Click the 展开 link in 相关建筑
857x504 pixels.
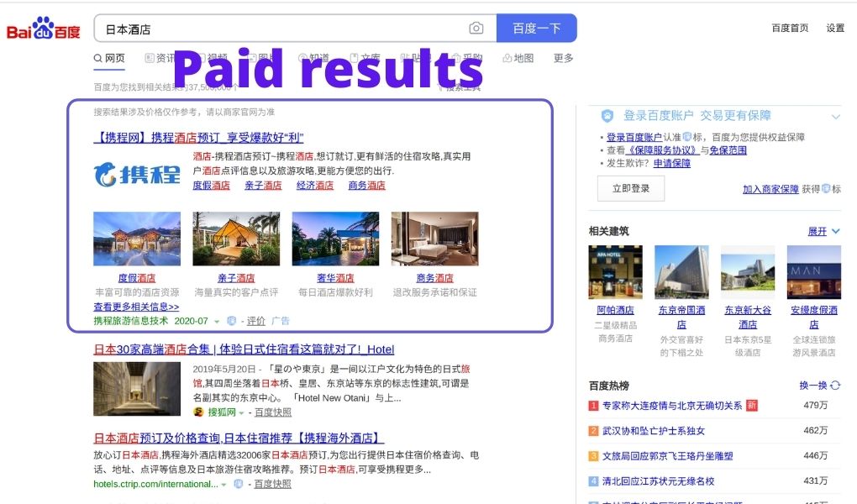tap(818, 231)
